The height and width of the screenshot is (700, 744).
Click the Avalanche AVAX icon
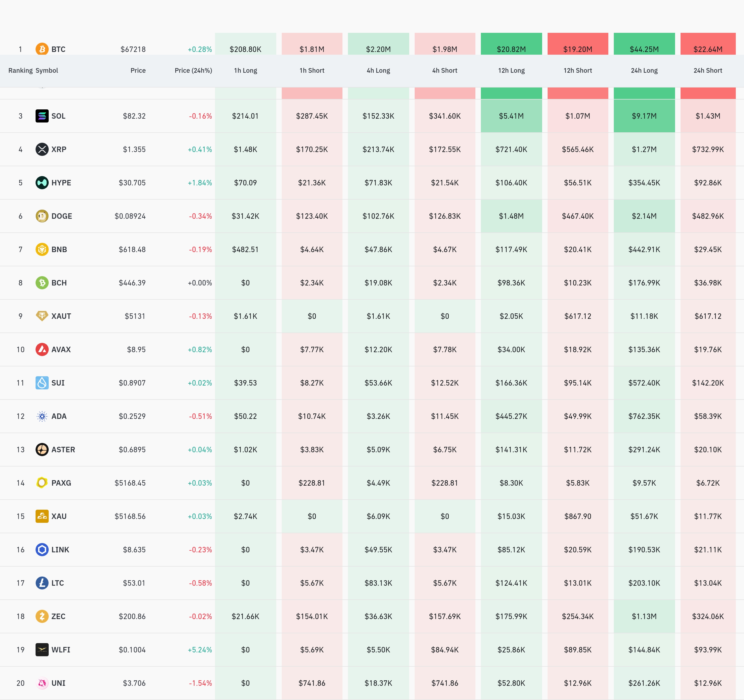pos(42,349)
